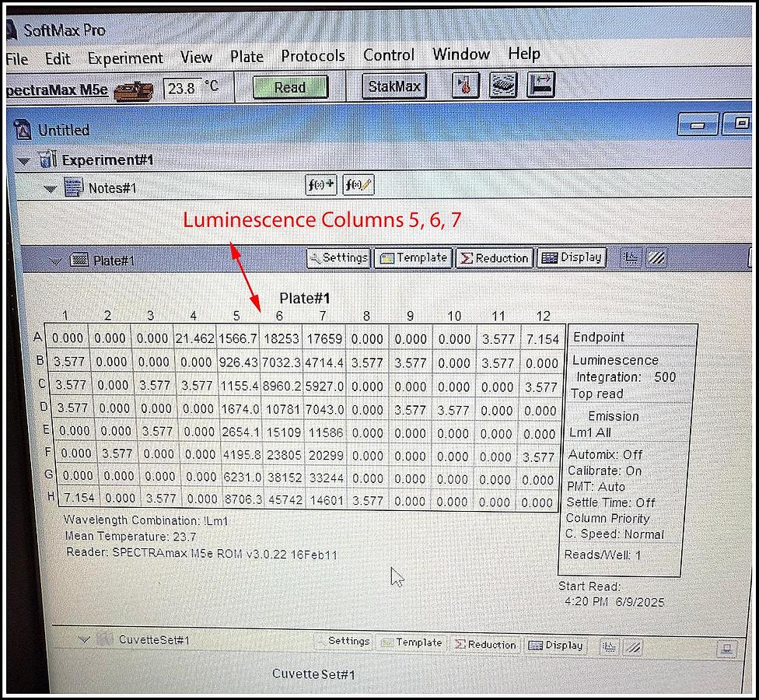Open the Reduction settings for Plate#1

point(494,257)
